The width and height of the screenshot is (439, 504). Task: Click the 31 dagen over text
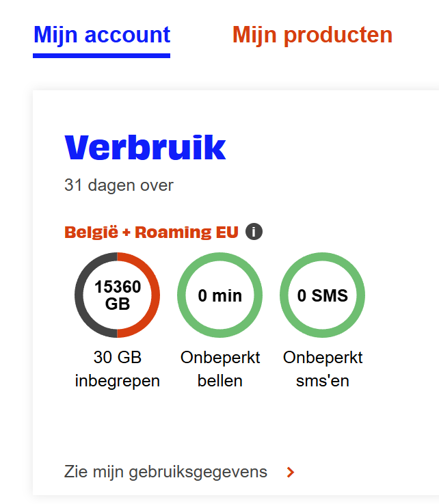(119, 185)
